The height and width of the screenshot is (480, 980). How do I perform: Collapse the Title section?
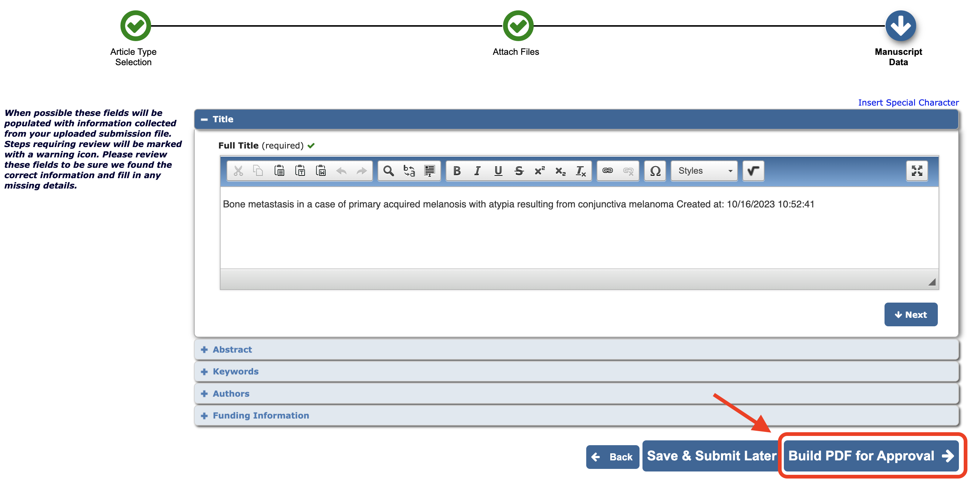(x=576, y=120)
